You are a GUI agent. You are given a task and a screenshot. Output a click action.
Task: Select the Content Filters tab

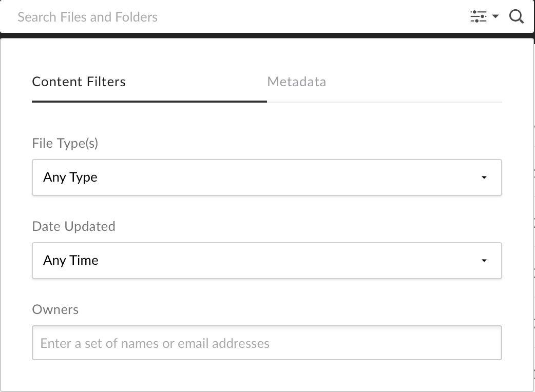click(79, 82)
